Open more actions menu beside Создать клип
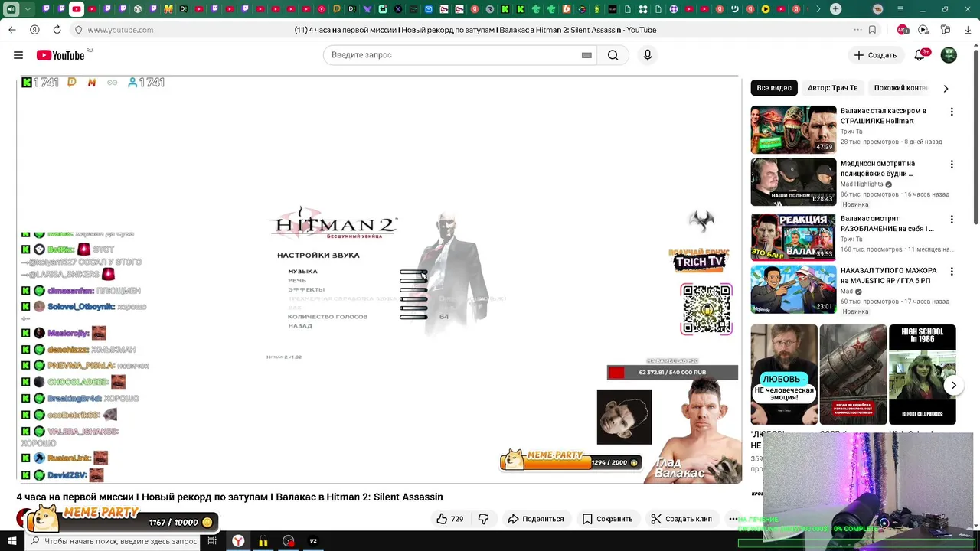Image resolution: width=980 pixels, height=551 pixels. coord(733,519)
